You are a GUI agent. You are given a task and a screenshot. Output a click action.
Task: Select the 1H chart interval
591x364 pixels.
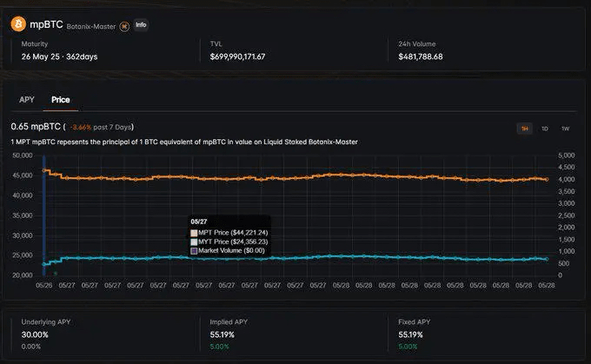point(524,129)
